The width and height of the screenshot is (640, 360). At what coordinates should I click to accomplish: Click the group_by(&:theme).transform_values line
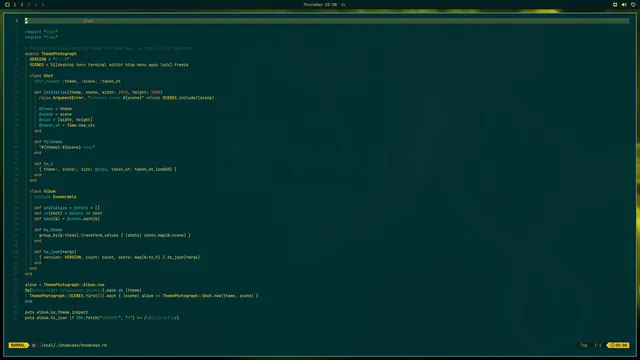pyautogui.click(x=115, y=235)
